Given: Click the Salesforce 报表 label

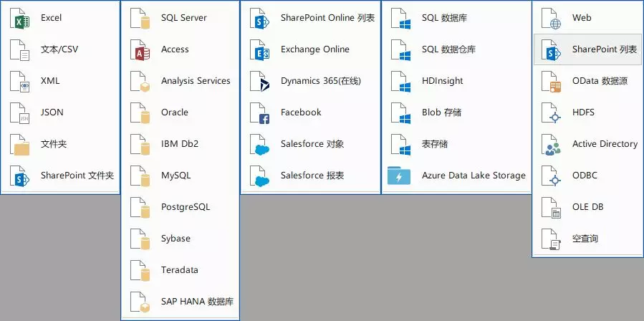Looking at the screenshot, I should coord(312,176).
